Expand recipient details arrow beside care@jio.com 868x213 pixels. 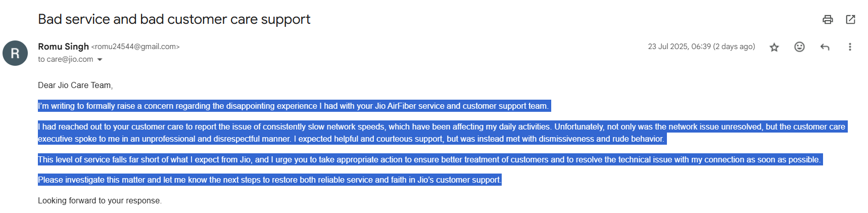(100, 60)
